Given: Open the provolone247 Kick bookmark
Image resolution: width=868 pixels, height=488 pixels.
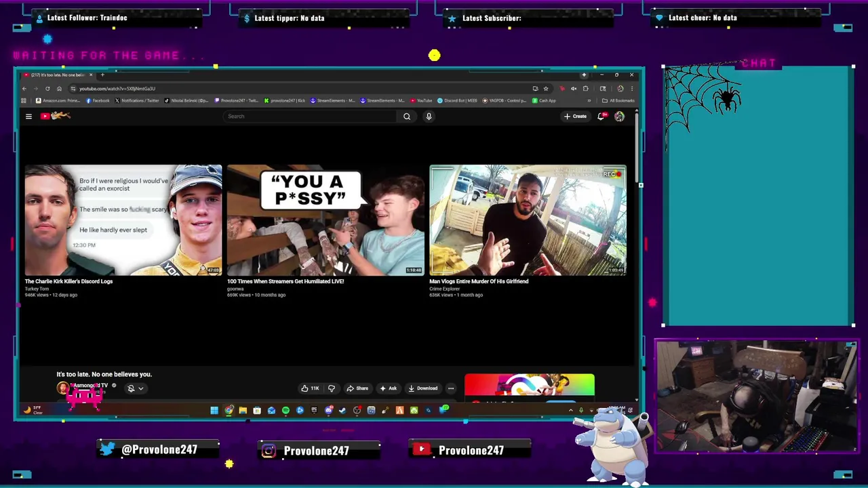Looking at the screenshot, I should point(285,100).
